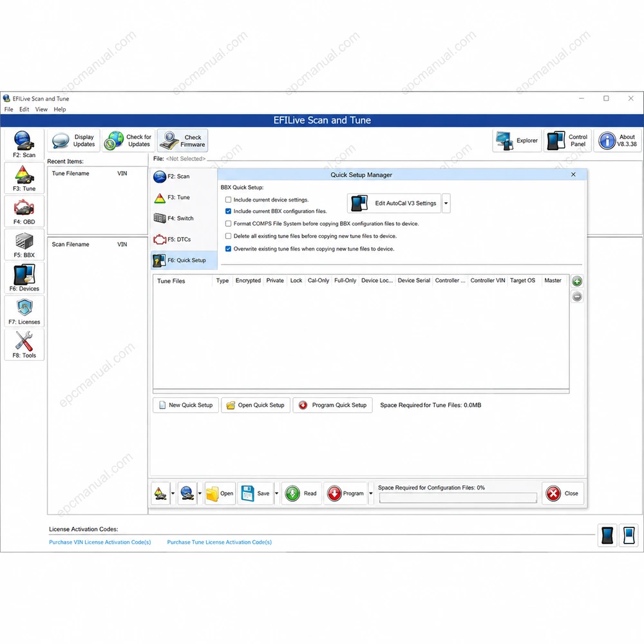Expand the Save dropdown arrow
The width and height of the screenshot is (644, 644).
pyautogui.click(x=276, y=493)
